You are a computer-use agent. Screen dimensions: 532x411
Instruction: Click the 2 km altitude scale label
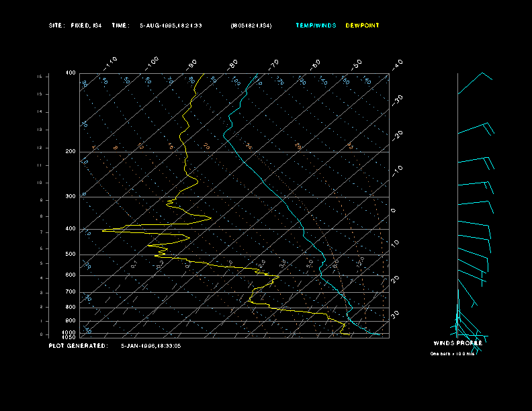(x=42, y=307)
